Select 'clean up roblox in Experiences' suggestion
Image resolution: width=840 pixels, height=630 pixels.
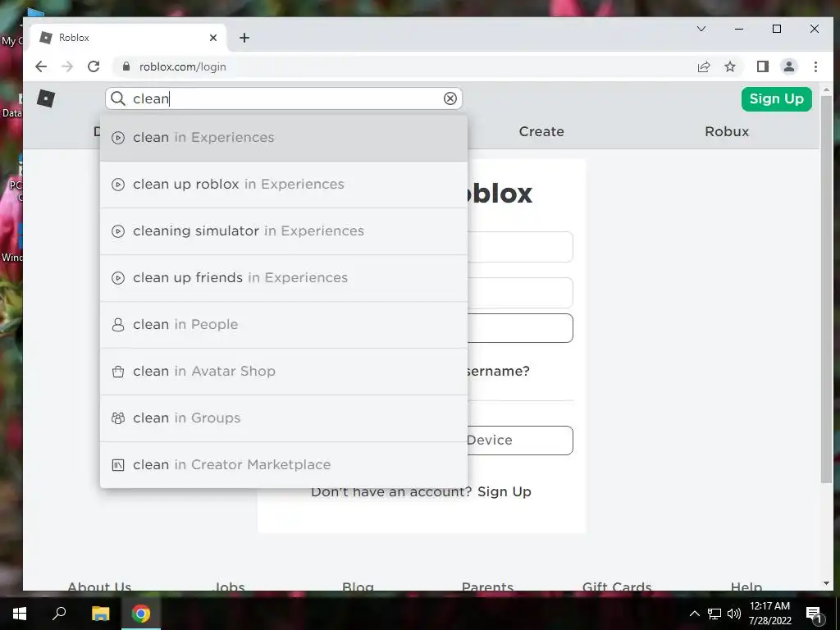(283, 185)
